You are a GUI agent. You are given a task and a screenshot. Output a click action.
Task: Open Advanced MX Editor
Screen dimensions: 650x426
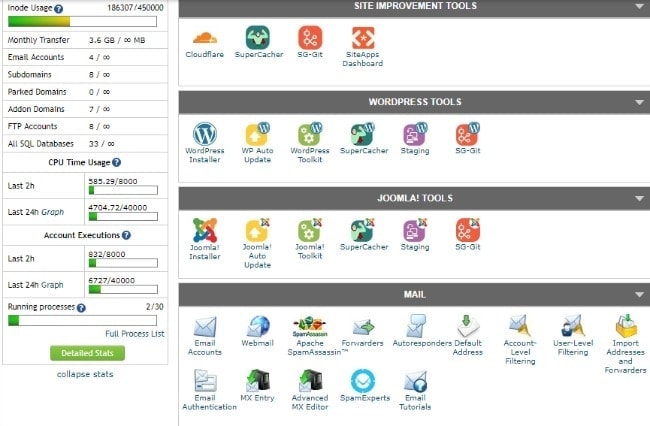(310, 390)
